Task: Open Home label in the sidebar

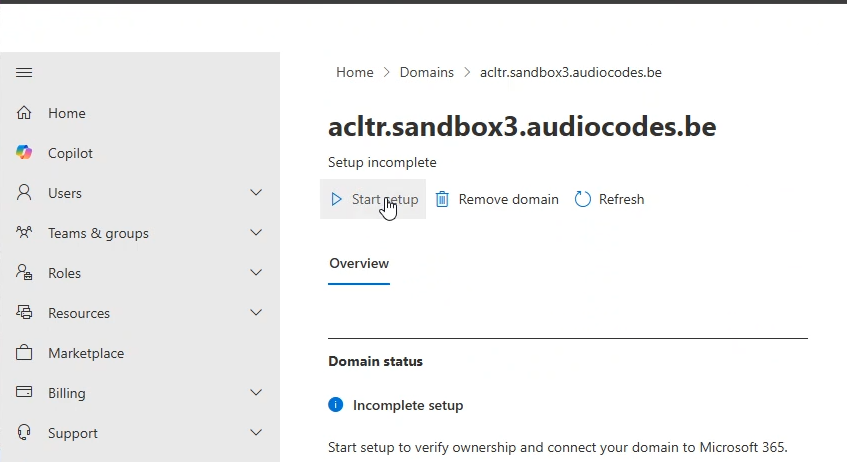Action: pos(66,113)
